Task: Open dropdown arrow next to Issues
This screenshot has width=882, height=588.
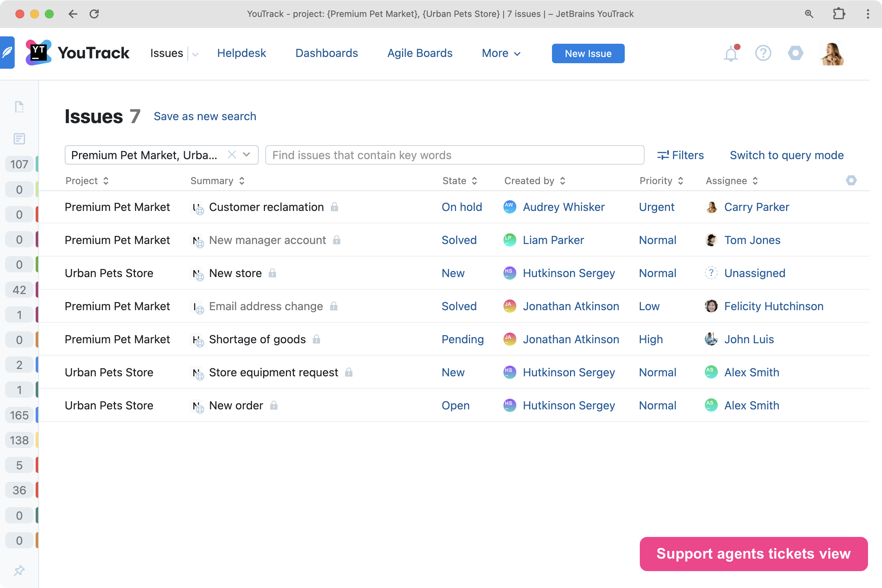Action: point(195,54)
